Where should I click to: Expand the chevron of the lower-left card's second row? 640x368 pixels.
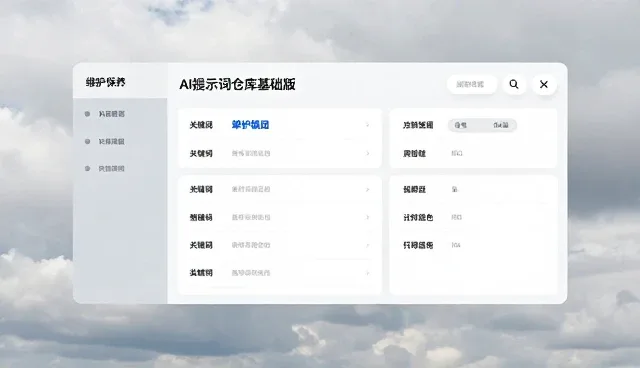point(367,217)
